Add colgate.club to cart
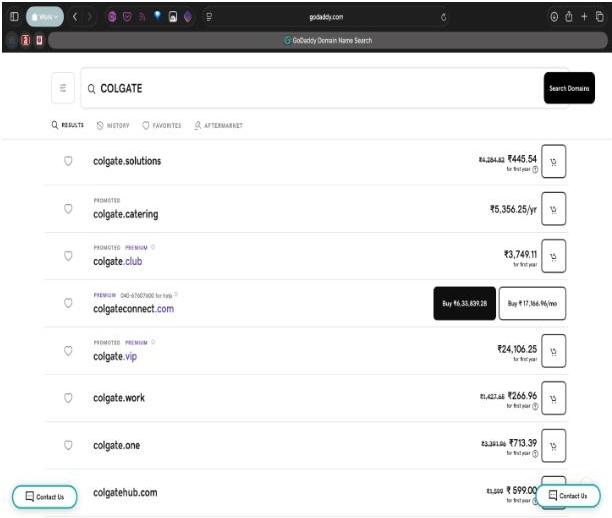This screenshot has height=518, width=612. pyautogui.click(x=553, y=256)
